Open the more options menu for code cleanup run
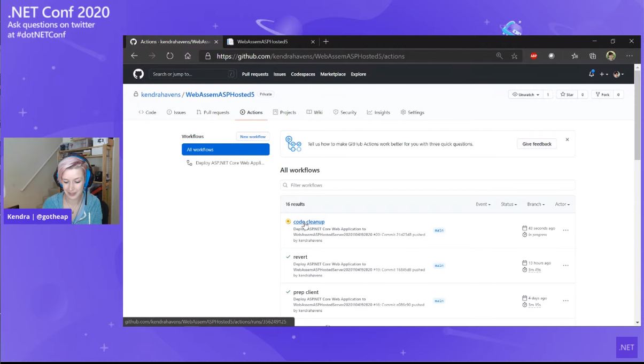 [x=565, y=230]
